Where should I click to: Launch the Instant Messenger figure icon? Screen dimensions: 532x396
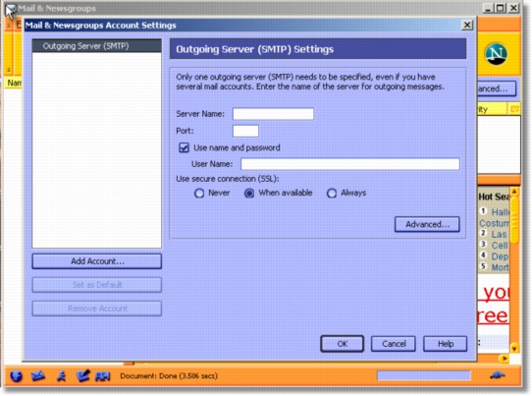click(61, 376)
